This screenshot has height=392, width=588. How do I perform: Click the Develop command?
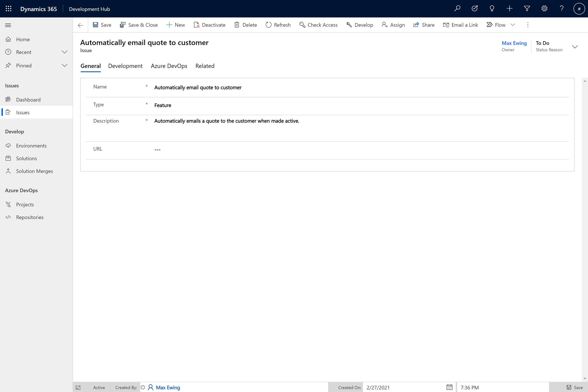tap(360, 25)
